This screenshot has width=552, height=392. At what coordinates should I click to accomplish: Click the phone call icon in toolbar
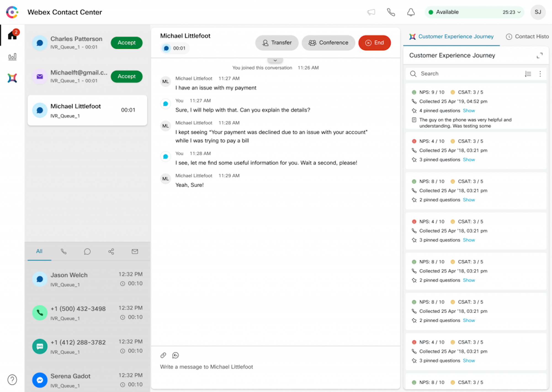point(390,12)
